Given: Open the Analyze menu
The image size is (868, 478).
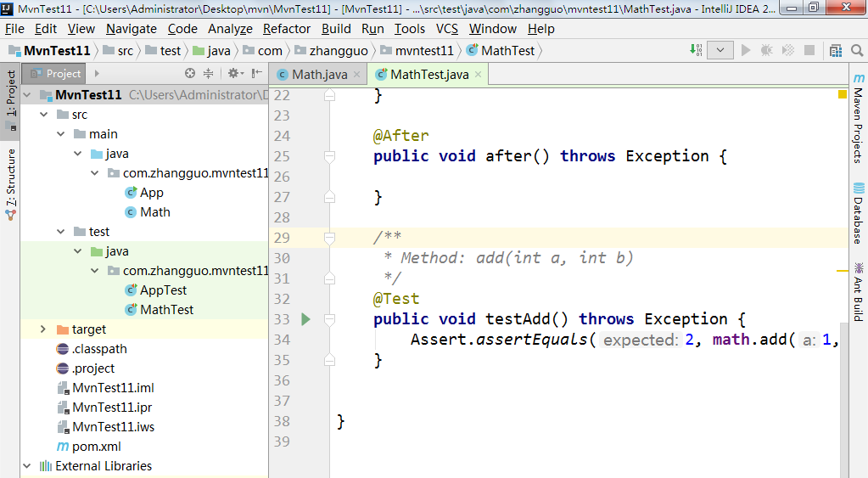Looking at the screenshot, I should [x=230, y=29].
